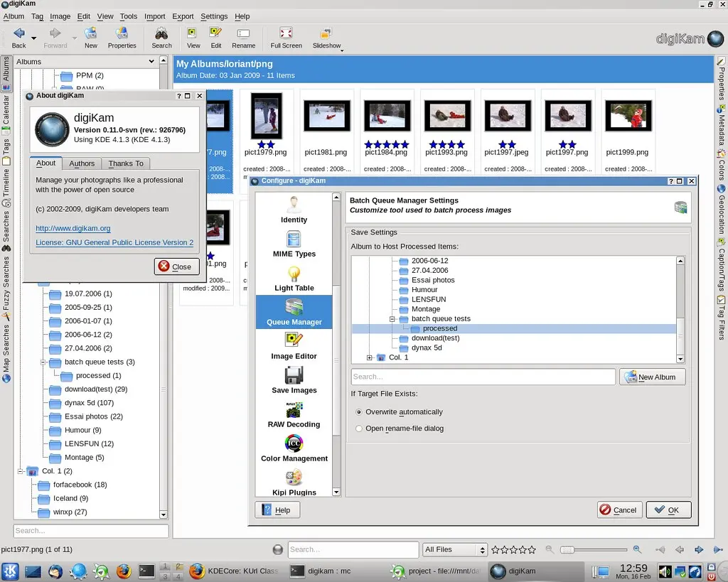The width and height of the screenshot is (728, 582).
Task: Open RAW Decoding settings page
Action: point(294,415)
